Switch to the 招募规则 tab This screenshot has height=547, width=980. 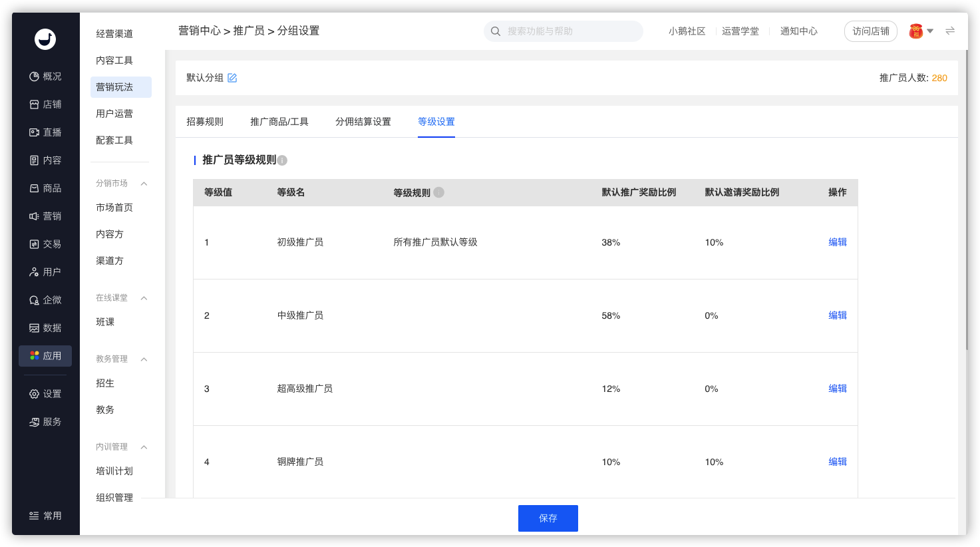tap(205, 122)
